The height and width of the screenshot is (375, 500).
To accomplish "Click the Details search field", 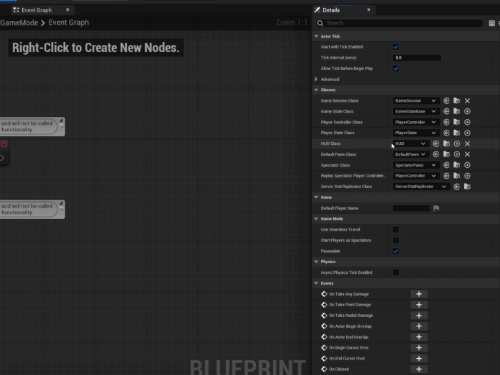I will [403, 23].
